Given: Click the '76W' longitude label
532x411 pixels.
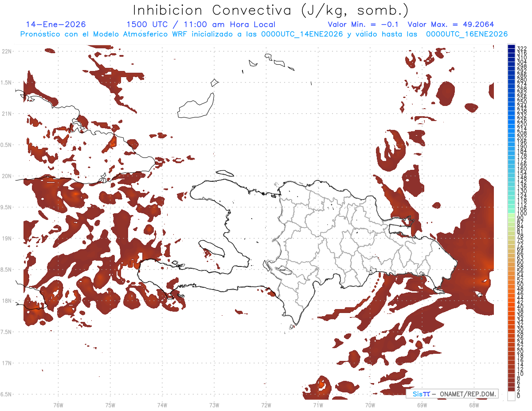Looking at the screenshot, I should click(x=58, y=405).
